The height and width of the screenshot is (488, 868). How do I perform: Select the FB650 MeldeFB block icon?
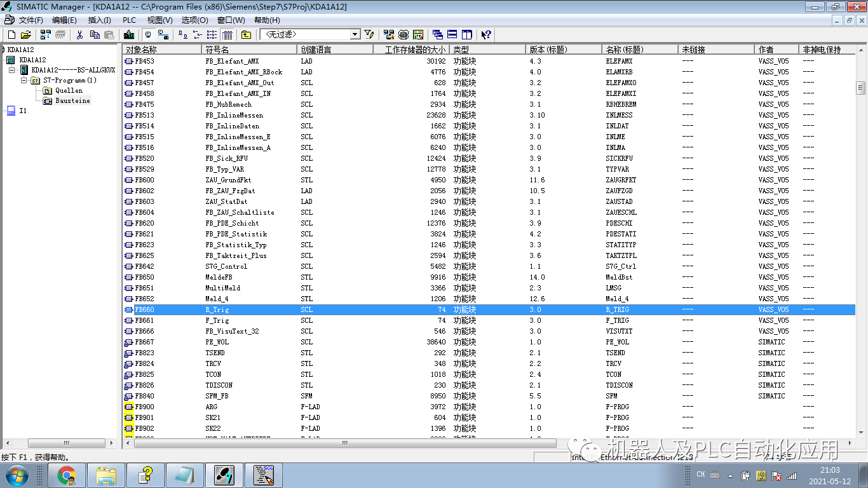pyautogui.click(x=128, y=277)
